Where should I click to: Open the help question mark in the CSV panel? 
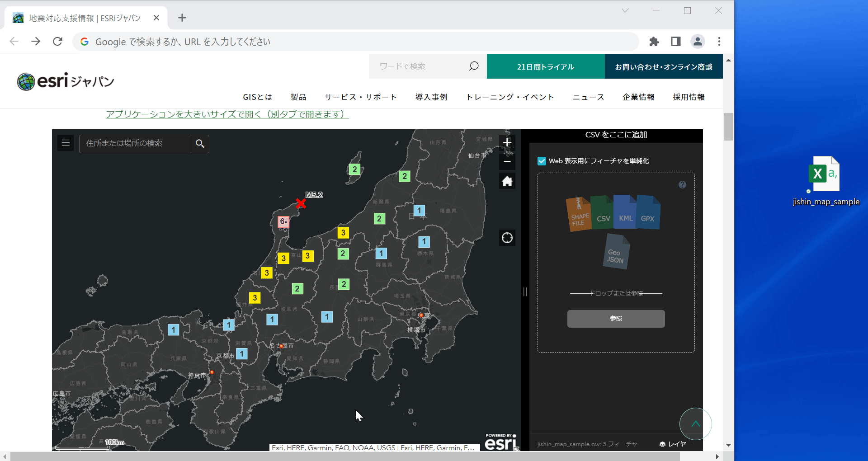click(682, 184)
